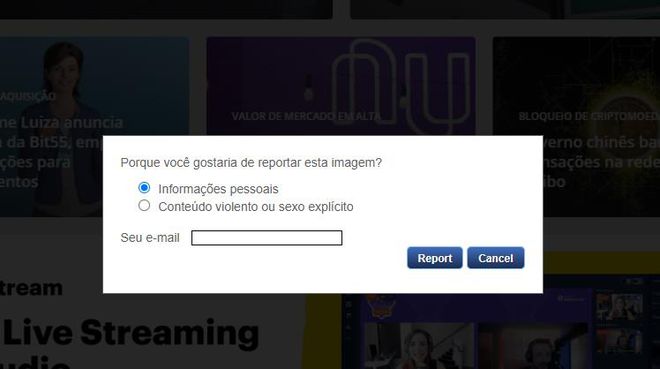The height and width of the screenshot is (369, 660).
Task: Select the 'Informações pessoais' radio button
Action: coord(144,188)
